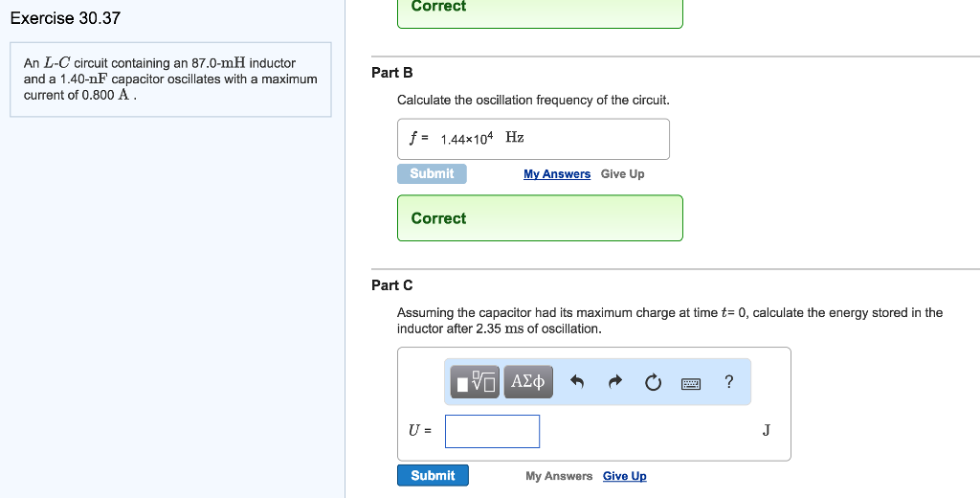Click the greyed Submit button in Part B
The image size is (980, 498).
point(432,173)
